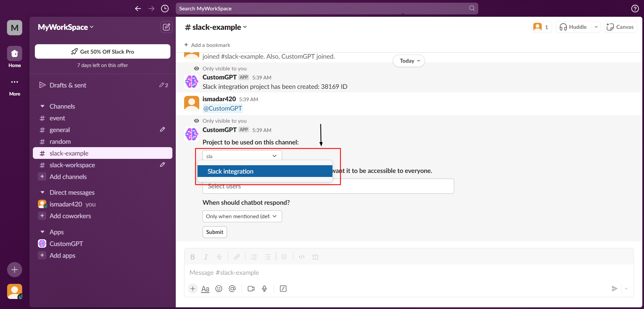Click the create-new plus button in sidebar
This screenshot has height=309, width=644.
pyautogui.click(x=15, y=269)
